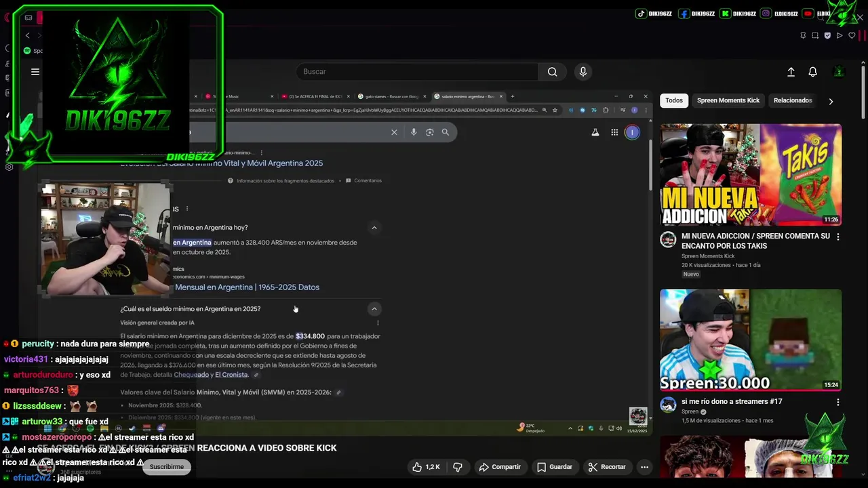Screen dimensions: 868x488
Task: Click the heart favorites icon in toolbar
Action: click(x=852, y=35)
